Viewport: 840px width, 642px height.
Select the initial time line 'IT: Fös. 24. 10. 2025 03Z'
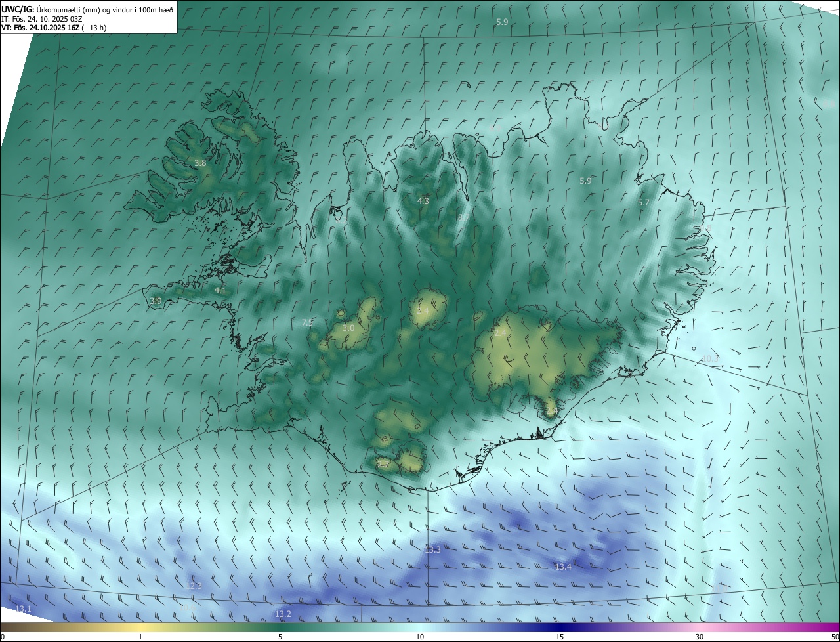tap(43, 19)
